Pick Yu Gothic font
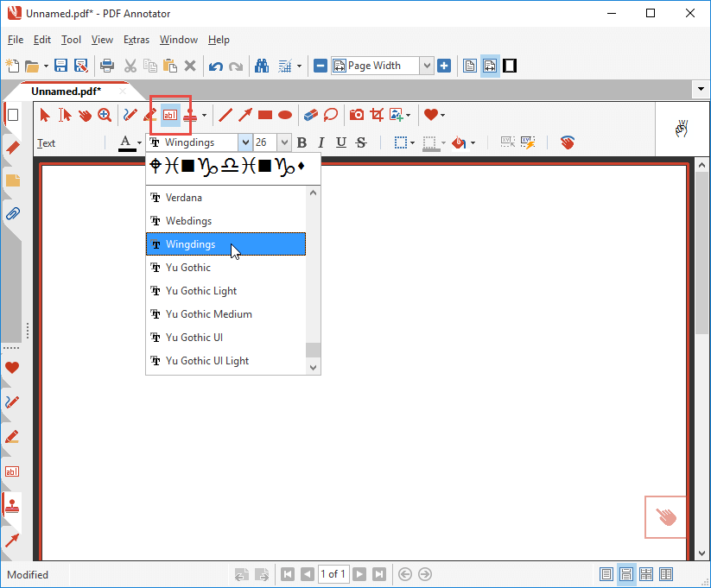 pos(225,268)
